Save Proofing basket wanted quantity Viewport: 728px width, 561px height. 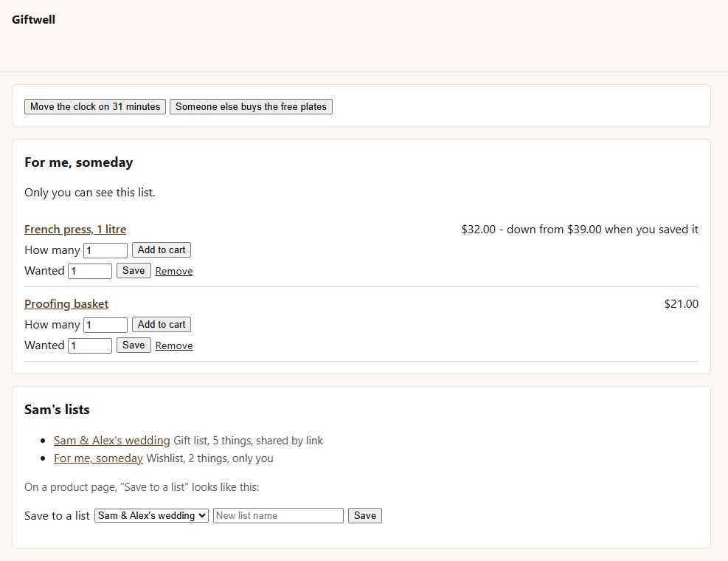click(134, 345)
